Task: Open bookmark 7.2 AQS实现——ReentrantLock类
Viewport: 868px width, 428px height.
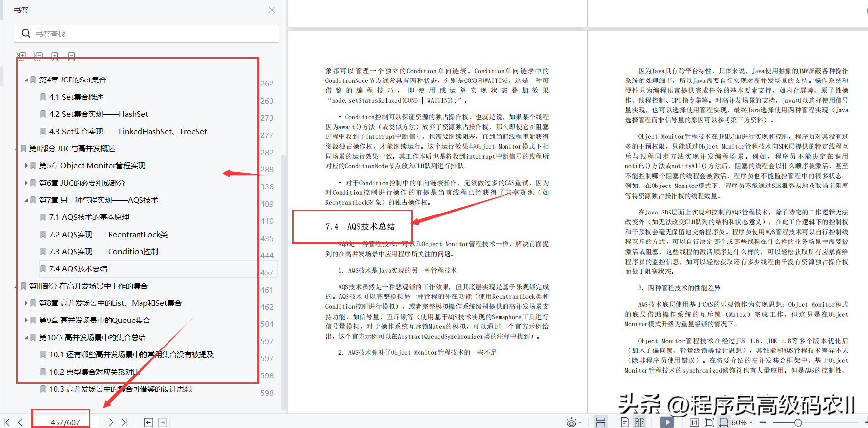Action: pos(109,235)
